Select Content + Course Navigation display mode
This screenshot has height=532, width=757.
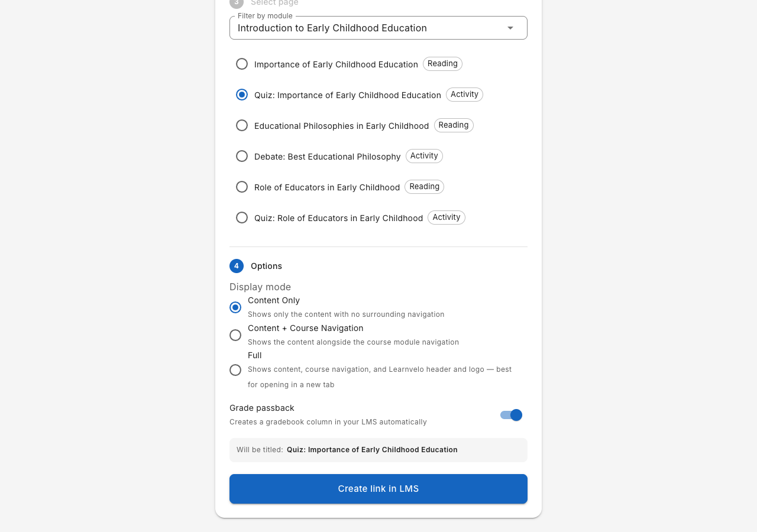(x=235, y=335)
